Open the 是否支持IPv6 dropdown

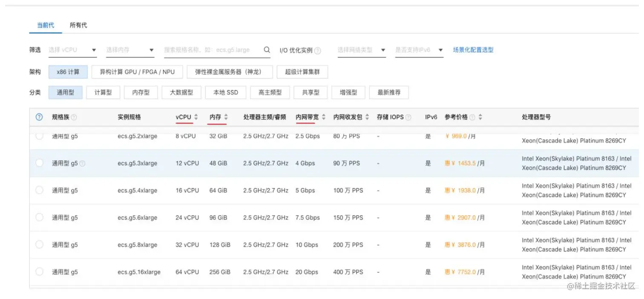click(x=419, y=50)
